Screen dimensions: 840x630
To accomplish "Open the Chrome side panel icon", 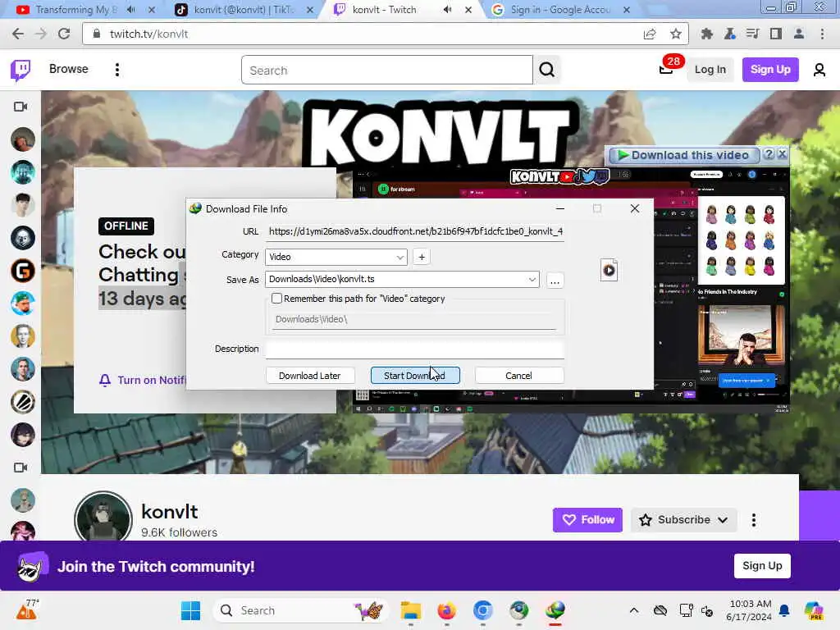I will 776,34.
